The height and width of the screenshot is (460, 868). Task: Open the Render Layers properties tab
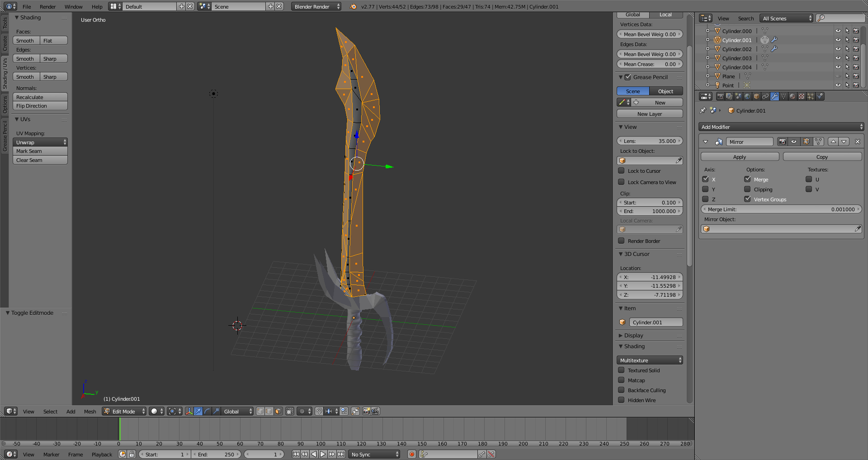(729, 96)
